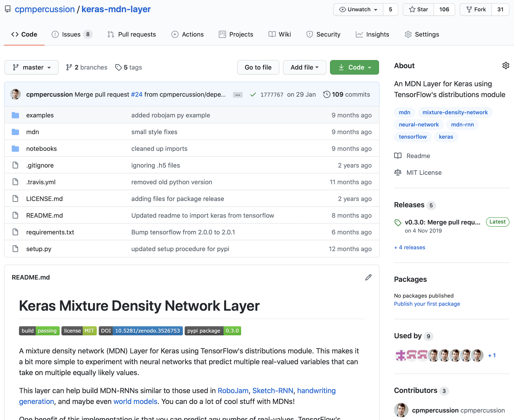The image size is (514, 420).
Task: Click the tag icon next to 5 tags
Action: pyautogui.click(x=118, y=67)
